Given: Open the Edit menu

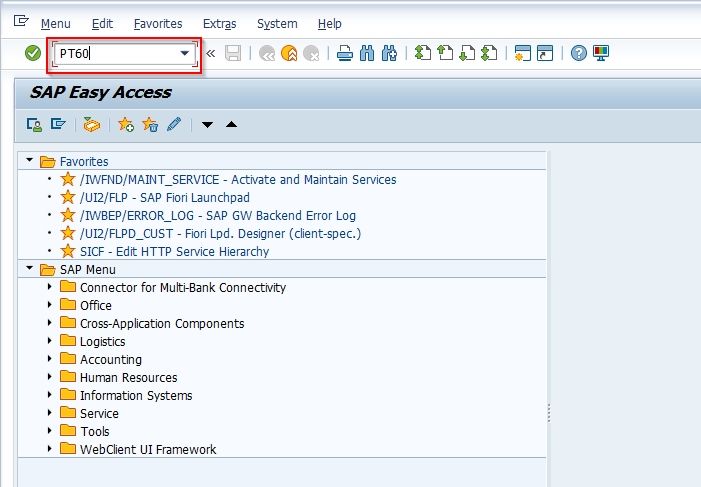Looking at the screenshot, I should [x=102, y=24].
